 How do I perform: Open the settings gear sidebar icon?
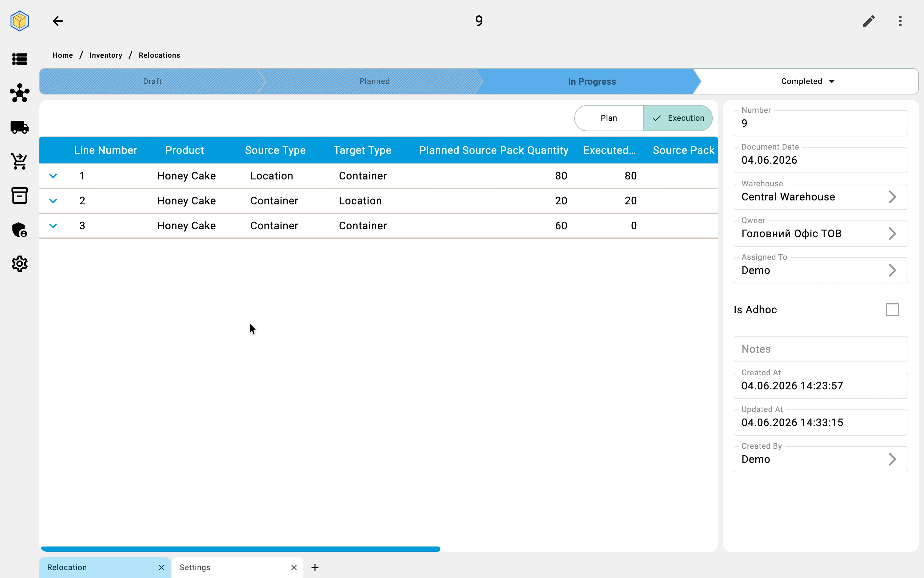click(x=19, y=264)
